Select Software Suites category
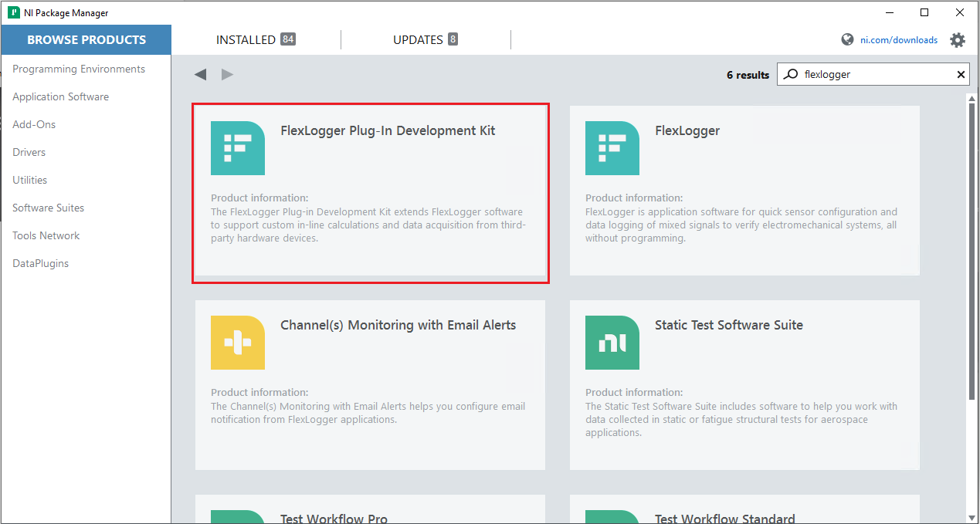The height and width of the screenshot is (524, 980). pyautogui.click(x=48, y=208)
